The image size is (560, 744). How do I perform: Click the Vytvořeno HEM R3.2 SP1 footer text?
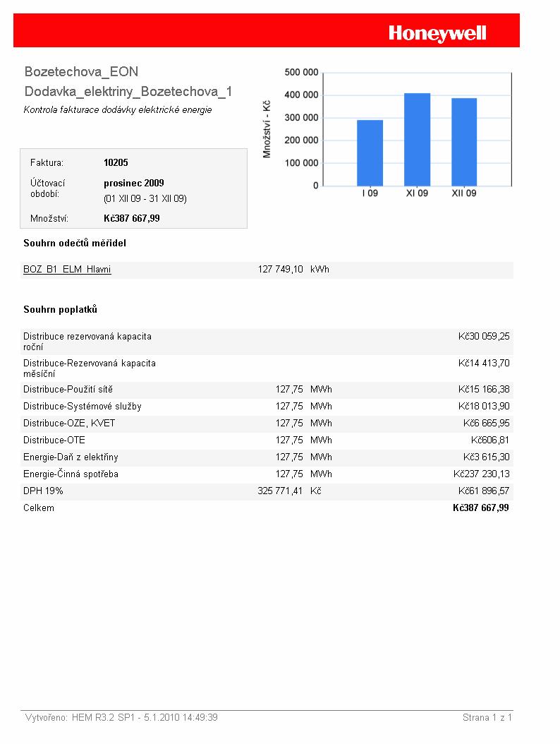[x=121, y=717]
